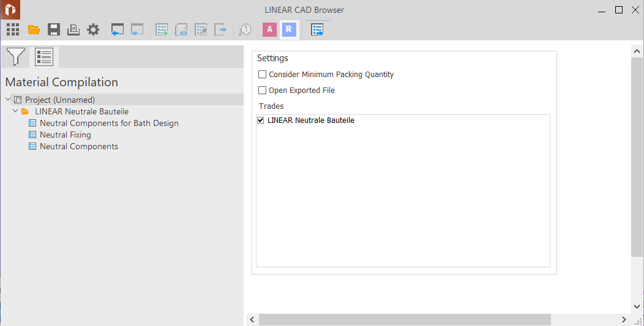Image resolution: width=644 pixels, height=326 pixels.
Task: Click the edit list icon with pen
Action: [201, 29]
